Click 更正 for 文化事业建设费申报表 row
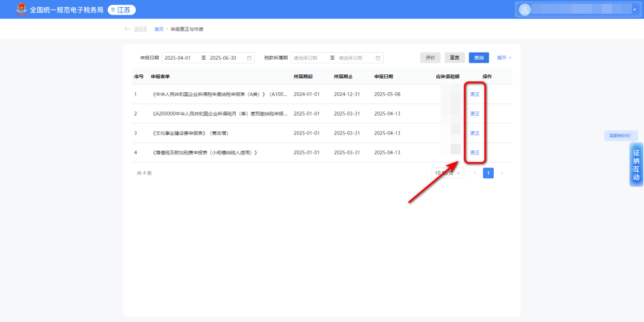The width and height of the screenshot is (644, 322). (475, 133)
